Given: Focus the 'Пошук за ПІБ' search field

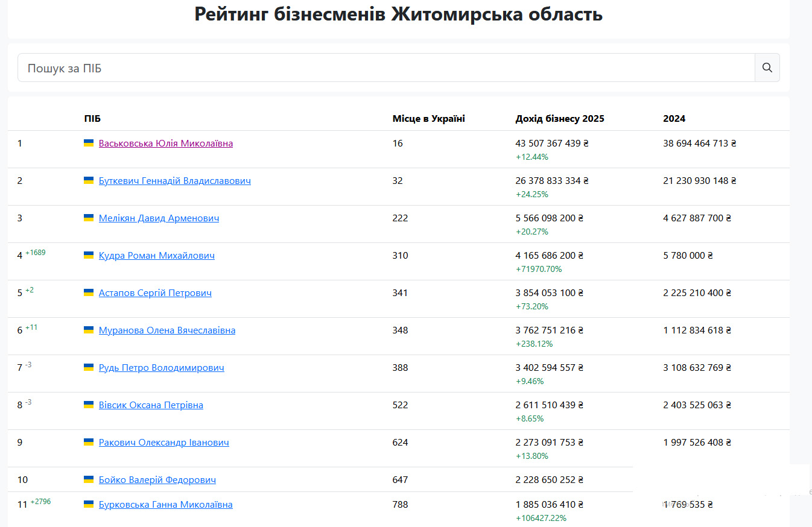Looking at the screenshot, I should tap(386, 68).
